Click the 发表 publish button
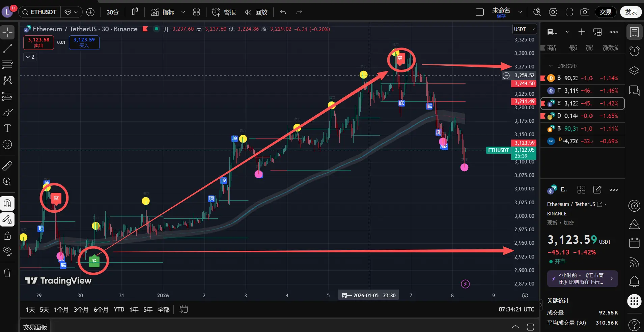The width and height of the screenshot is (644, 332). click(x=631, y=12)
